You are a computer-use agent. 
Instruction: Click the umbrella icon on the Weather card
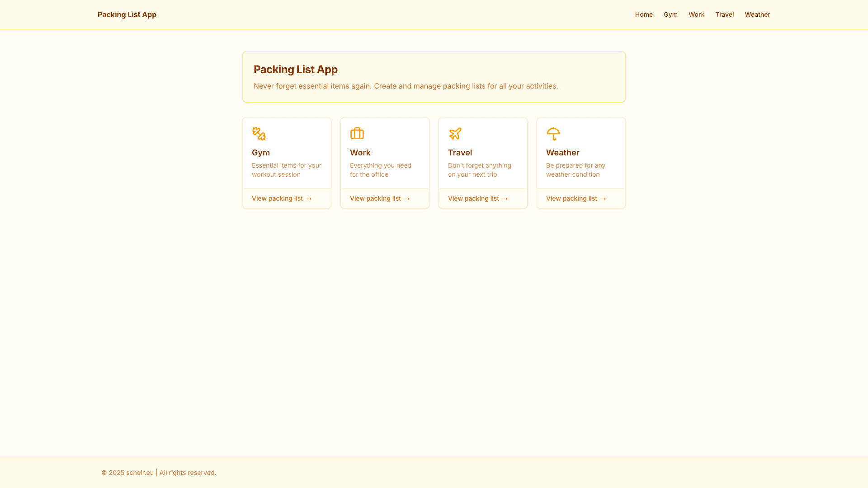(553, 134)
